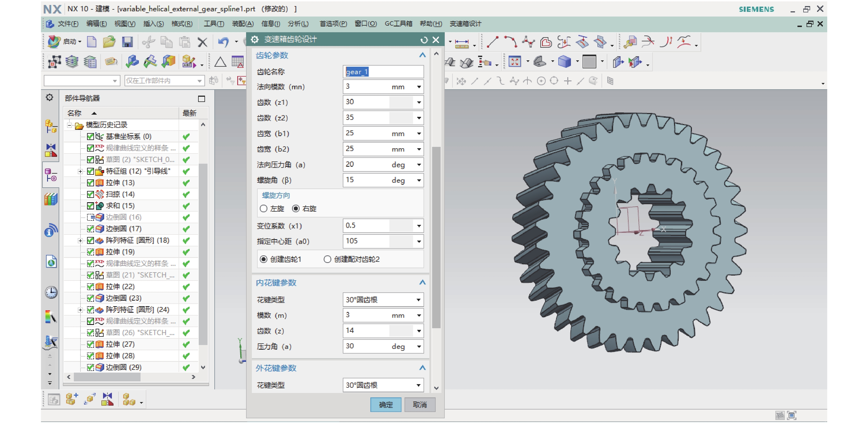Screen dimensions: 868x423
Task: Open the file folder icon
Action: (x=109, y=42)
